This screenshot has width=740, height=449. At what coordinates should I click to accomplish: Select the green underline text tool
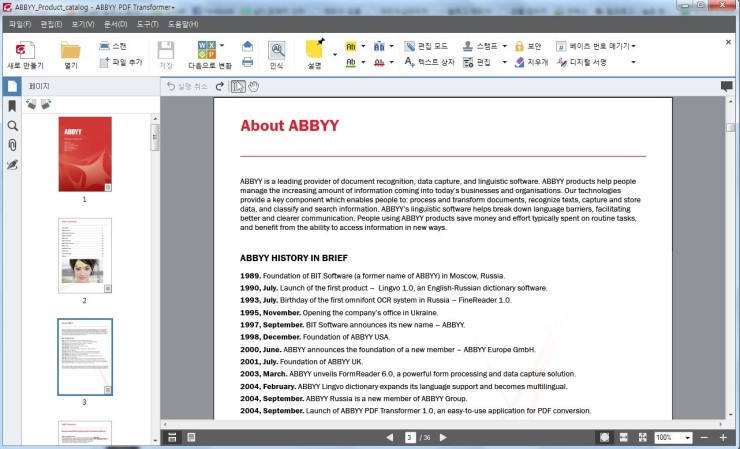[x=351, y=62]
